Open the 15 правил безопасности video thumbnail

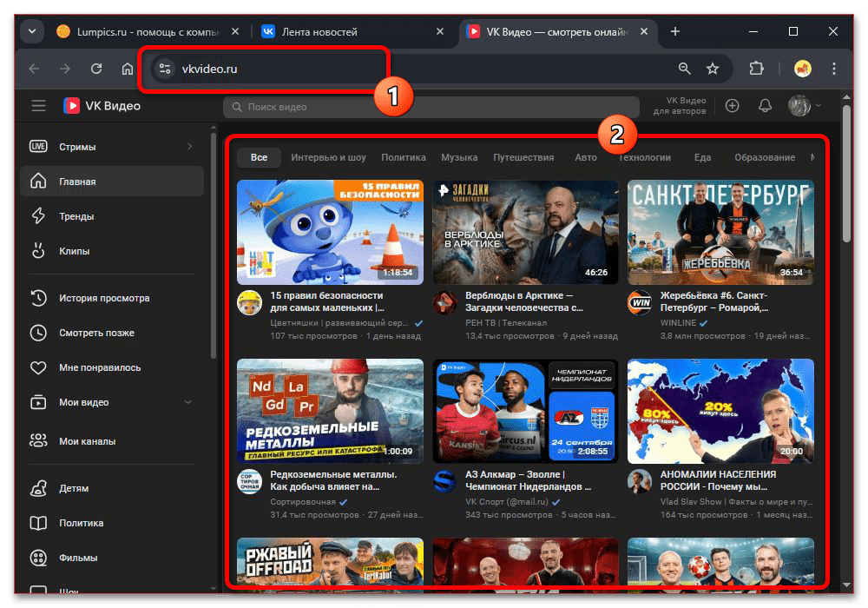(330, 232)
